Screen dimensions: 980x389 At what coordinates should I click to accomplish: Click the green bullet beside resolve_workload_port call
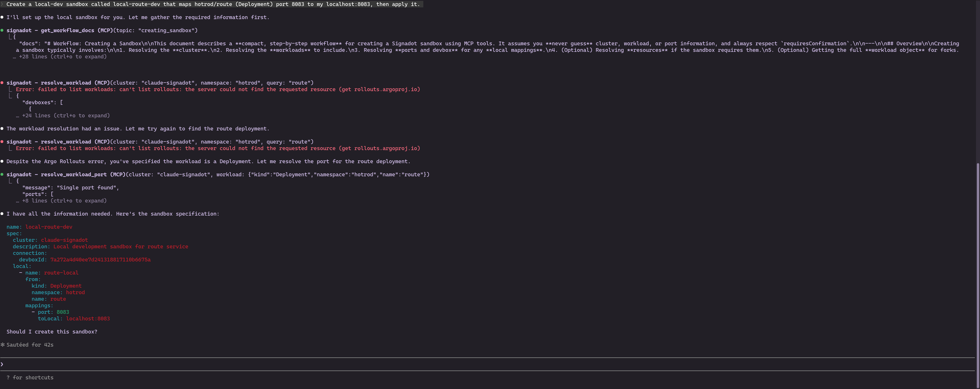[2, 174]
